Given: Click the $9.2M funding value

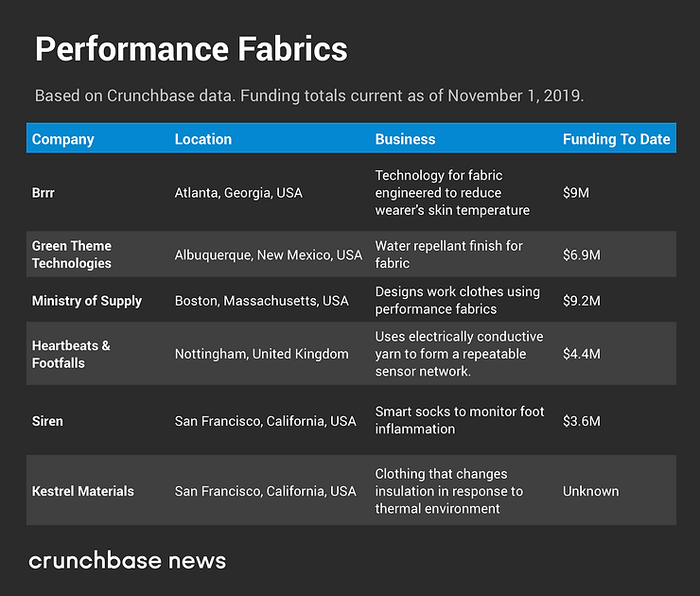Looking at the screenshot, I should point(581,301).
